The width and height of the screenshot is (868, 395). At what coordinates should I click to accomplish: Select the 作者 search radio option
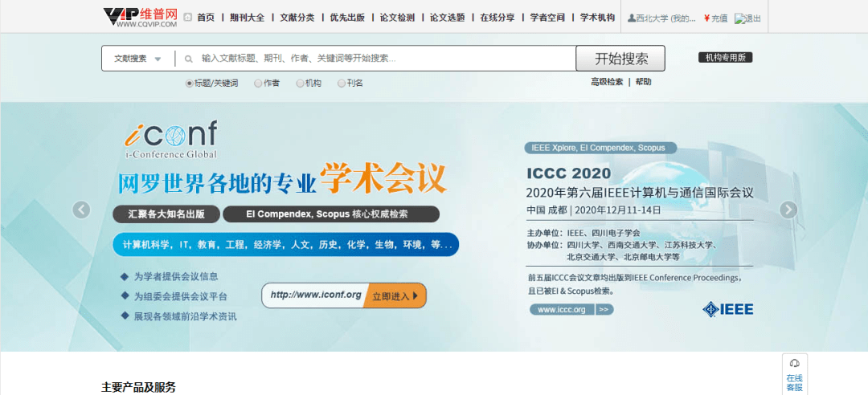258,83
